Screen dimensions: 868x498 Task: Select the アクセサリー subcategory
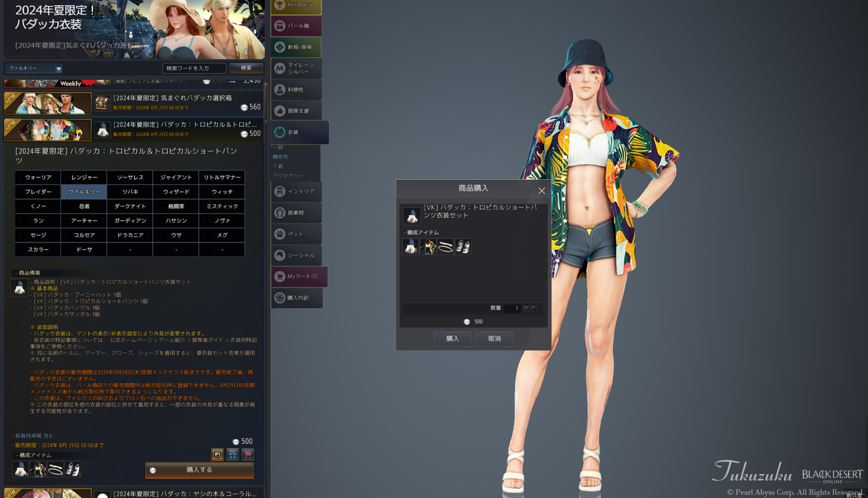[289, 176]
